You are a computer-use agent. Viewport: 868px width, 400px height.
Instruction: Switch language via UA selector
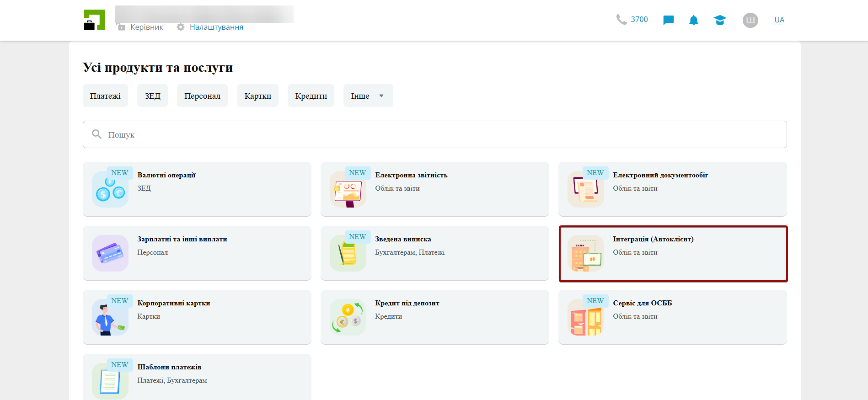coord(779,20)
